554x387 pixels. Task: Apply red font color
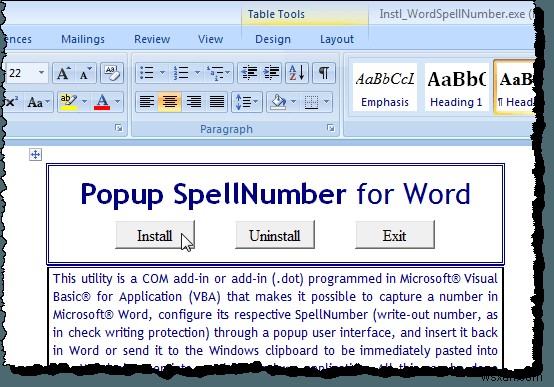click(x=102, y=102)
